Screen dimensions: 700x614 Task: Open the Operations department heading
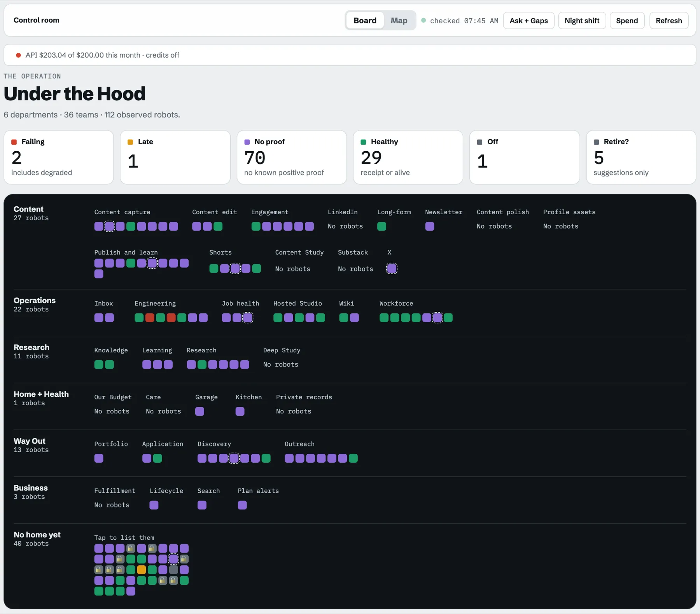[35, 301]
